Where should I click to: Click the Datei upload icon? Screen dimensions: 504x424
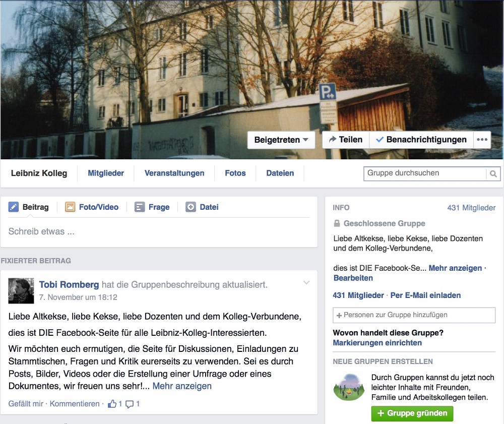[191, 207]
